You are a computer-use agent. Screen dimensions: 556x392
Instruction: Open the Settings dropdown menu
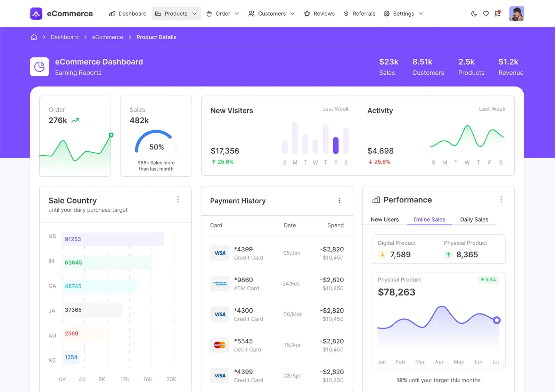click(x=403, y=14)
